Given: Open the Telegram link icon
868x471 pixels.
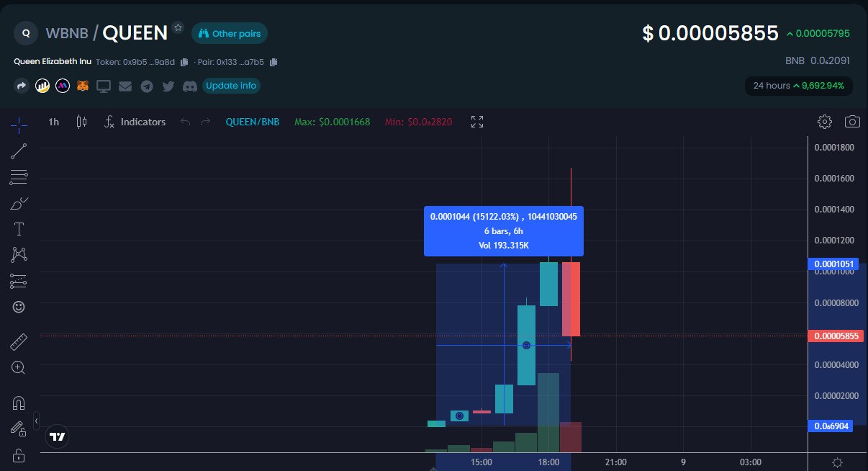Looking at the screenshot, I should [147, 86].
